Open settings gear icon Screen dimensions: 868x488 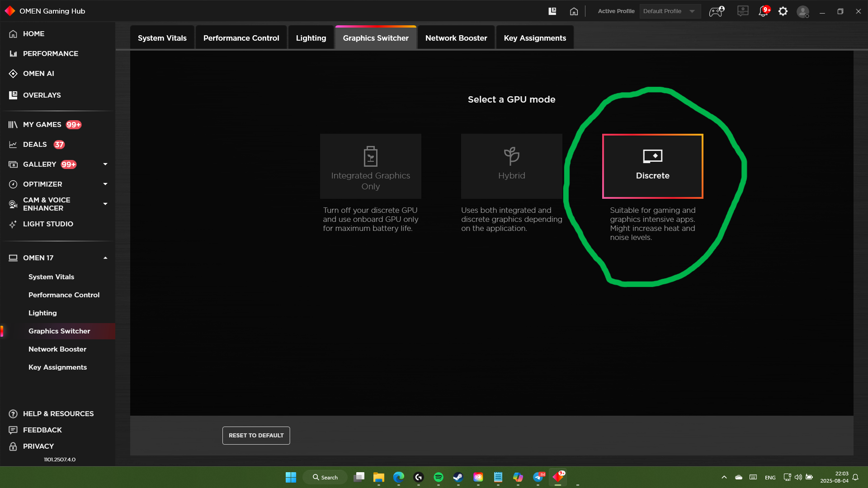[783, 11]
